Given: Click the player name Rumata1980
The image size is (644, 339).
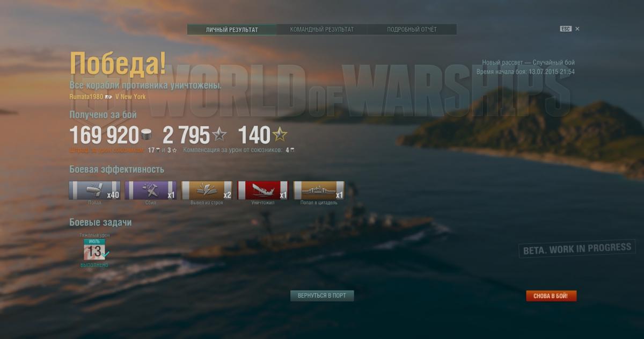Looking at the screenshot, I should point(86,97).
